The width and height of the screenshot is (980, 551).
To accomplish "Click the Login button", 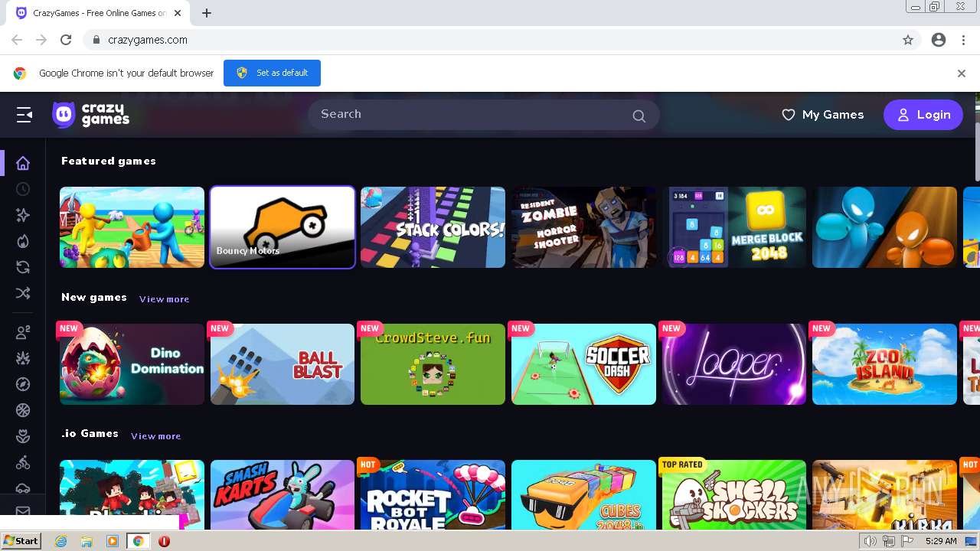I will coord(923,115).
